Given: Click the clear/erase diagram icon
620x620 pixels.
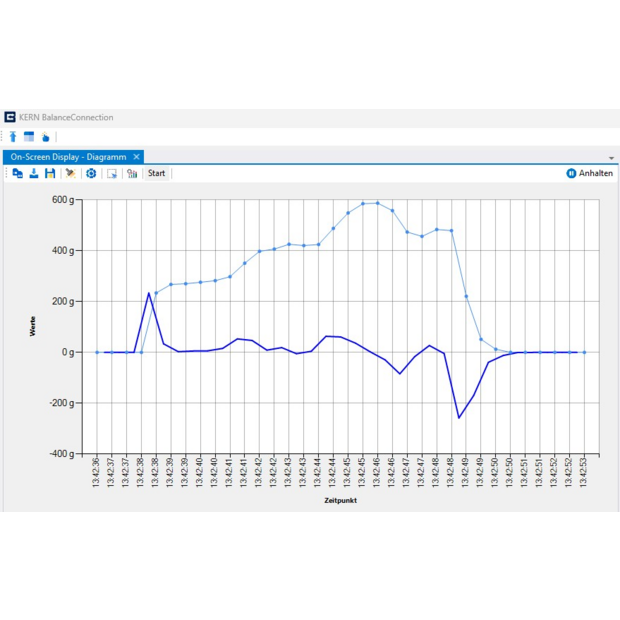Looking at the screenshot, I should 70,173.
